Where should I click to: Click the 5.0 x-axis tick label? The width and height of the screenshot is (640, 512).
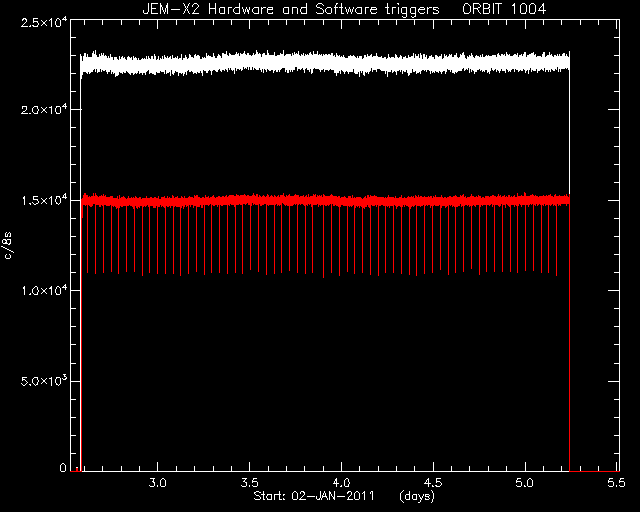point(524,483)
